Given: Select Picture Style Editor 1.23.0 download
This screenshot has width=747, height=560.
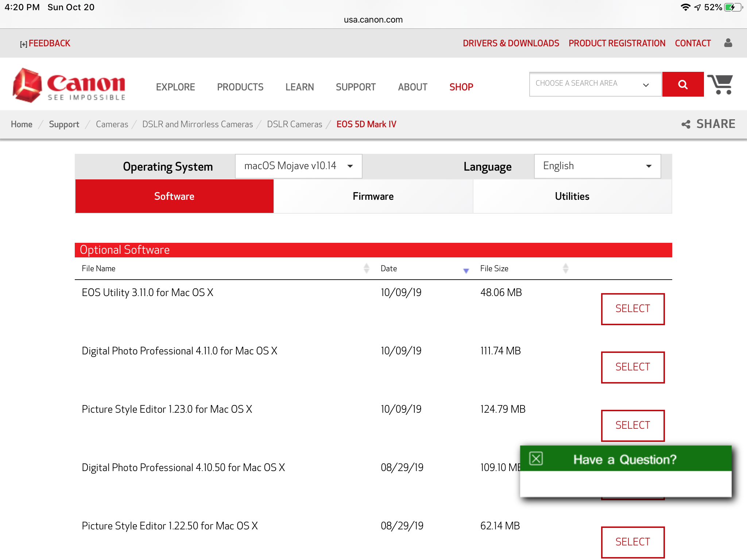Looking at the screenshot, I should [x=632, y=425].
